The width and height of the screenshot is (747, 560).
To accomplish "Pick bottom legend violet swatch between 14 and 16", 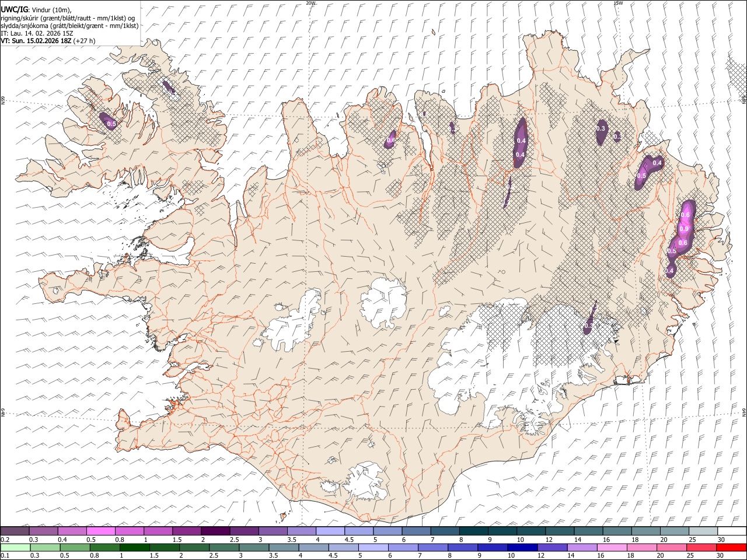I will (x=582, y=547).
